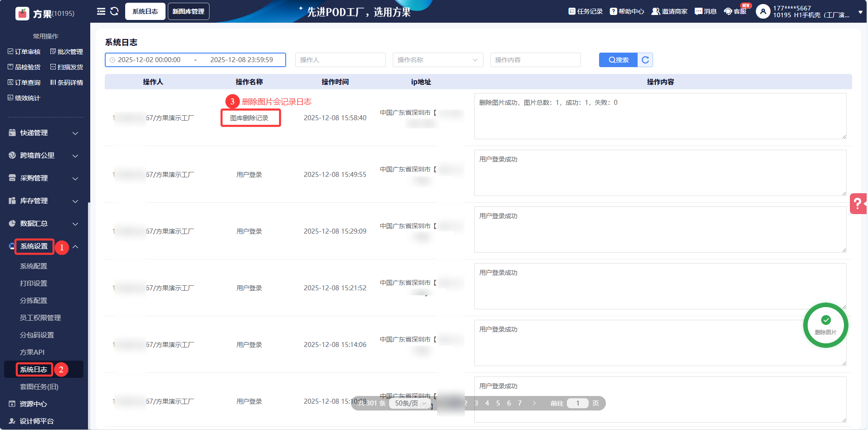The image size is (868, 430).
Task: Click the 前往 page number input
Action: click(x=578, y=403)
